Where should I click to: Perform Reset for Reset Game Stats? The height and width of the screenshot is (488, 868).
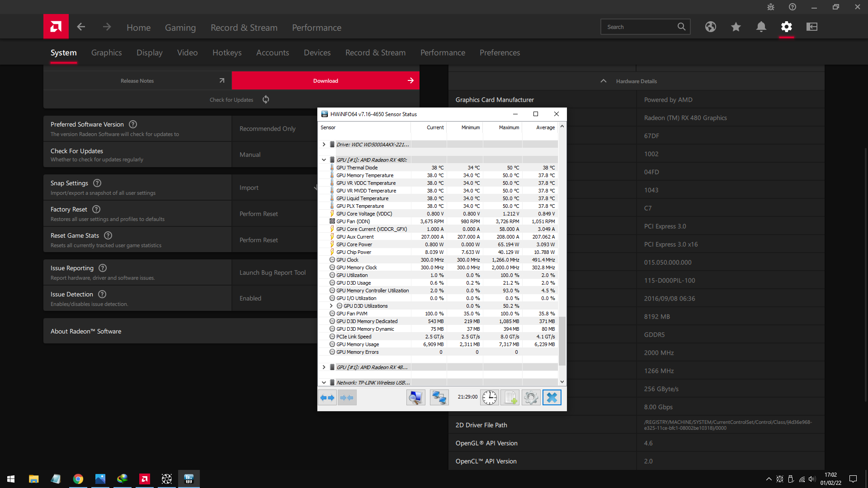[x=274, y=240]
